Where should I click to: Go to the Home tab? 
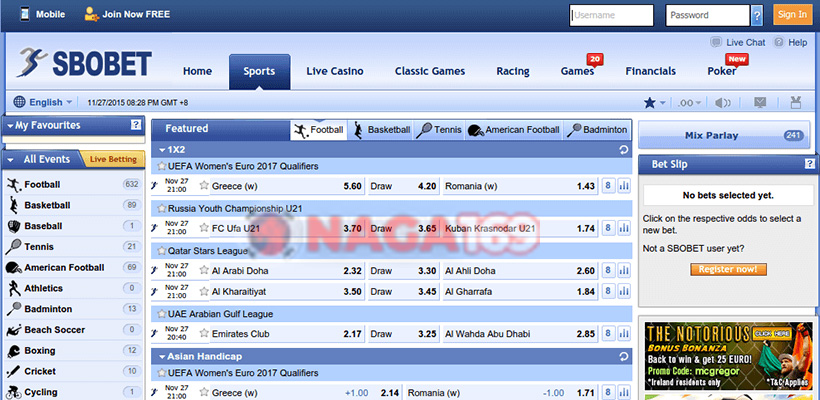(197, 71)
